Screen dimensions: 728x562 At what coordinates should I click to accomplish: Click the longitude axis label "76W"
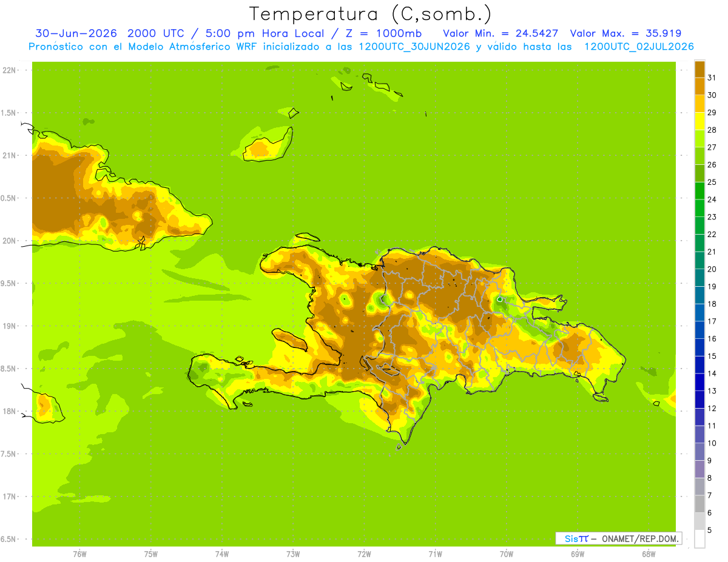[x=79, y=555]
